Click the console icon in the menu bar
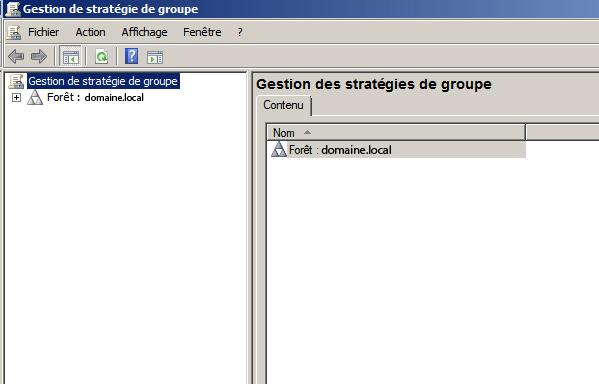This screenshot has height=384, width=599. 14,32
